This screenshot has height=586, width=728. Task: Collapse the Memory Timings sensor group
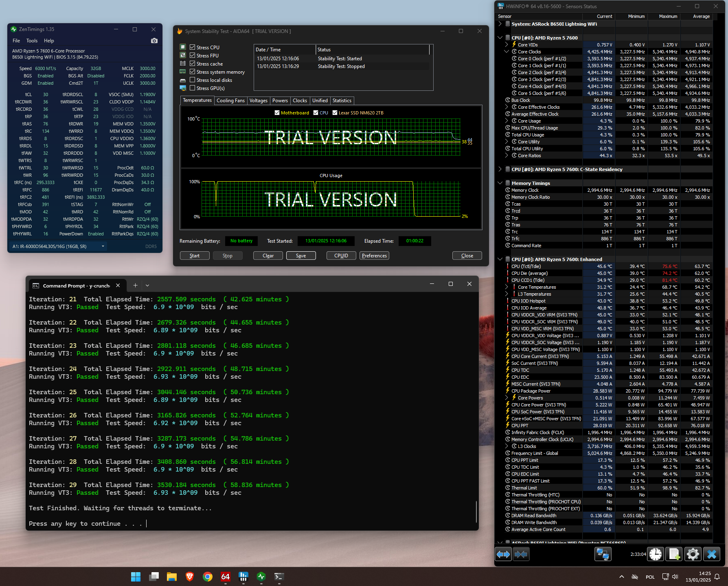click(500, 183)
